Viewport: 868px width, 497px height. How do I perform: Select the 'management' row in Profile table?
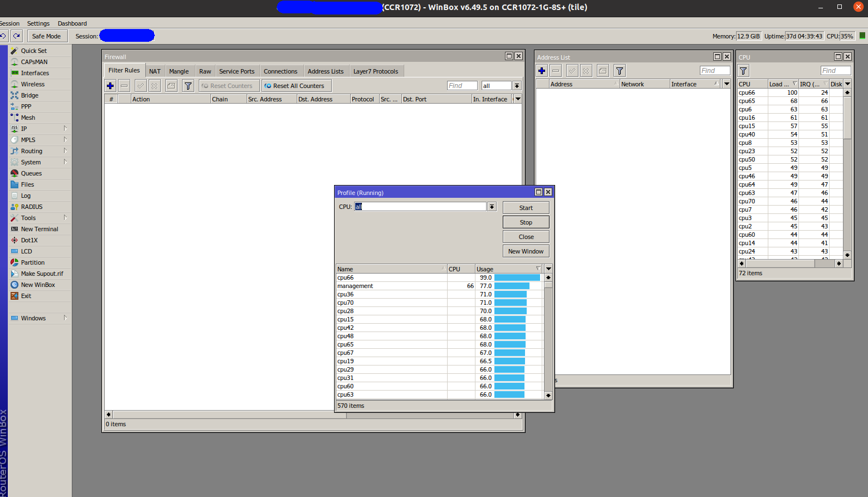pyautogui.click(x=439, y=286)
